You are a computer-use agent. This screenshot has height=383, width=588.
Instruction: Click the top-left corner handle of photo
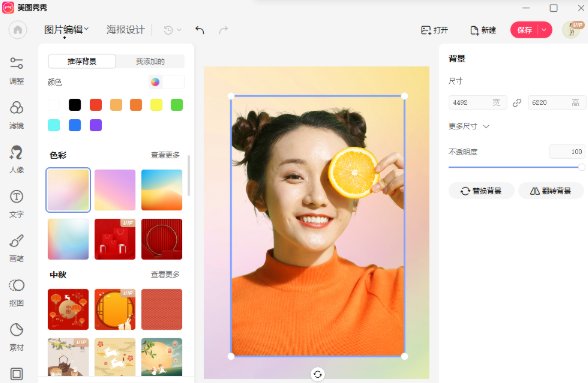[231, 96]
